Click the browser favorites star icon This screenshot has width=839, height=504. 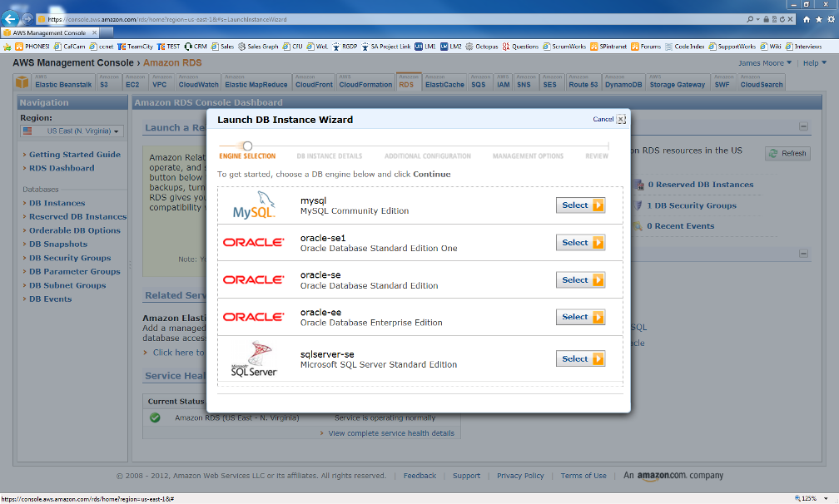pos(819,19)
